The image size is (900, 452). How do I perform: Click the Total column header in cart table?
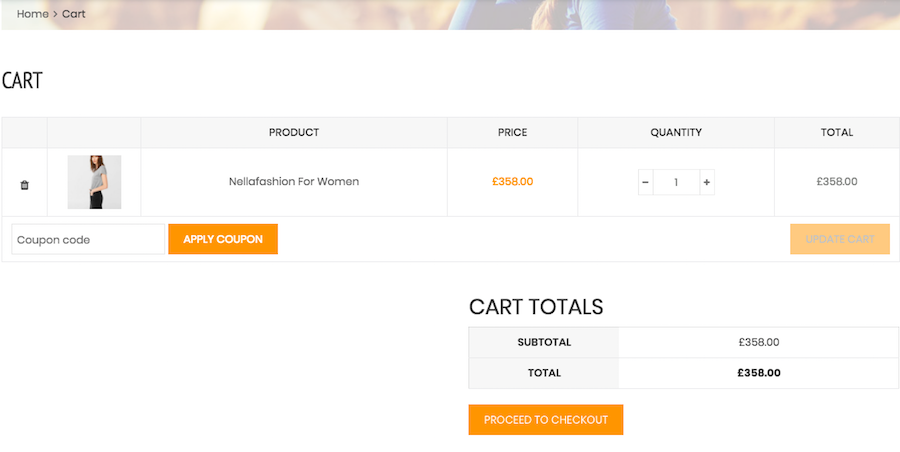pyautogui.click(x=837, y=132)
